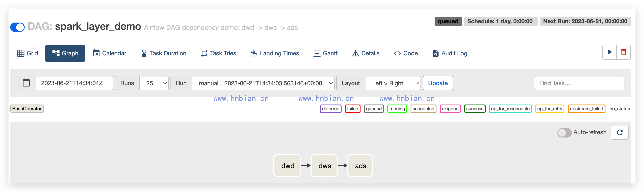Select the skipped status legend
Image resolution: width=644 pixels, height=192 pixels.
(x=450, y=109)
